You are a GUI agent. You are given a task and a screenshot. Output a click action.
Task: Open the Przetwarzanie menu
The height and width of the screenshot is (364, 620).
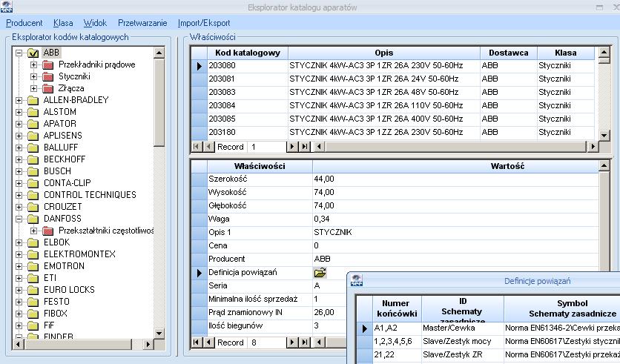click(x=142, y=23)
